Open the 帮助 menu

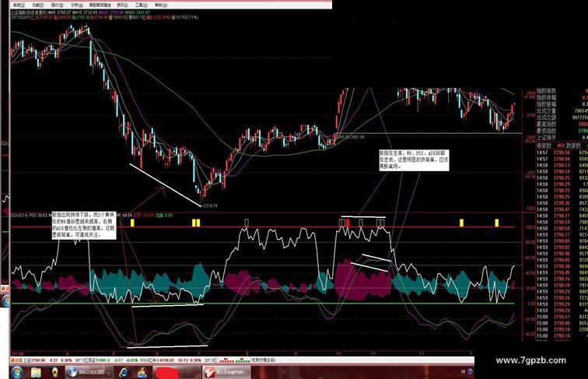coord(160,5)
